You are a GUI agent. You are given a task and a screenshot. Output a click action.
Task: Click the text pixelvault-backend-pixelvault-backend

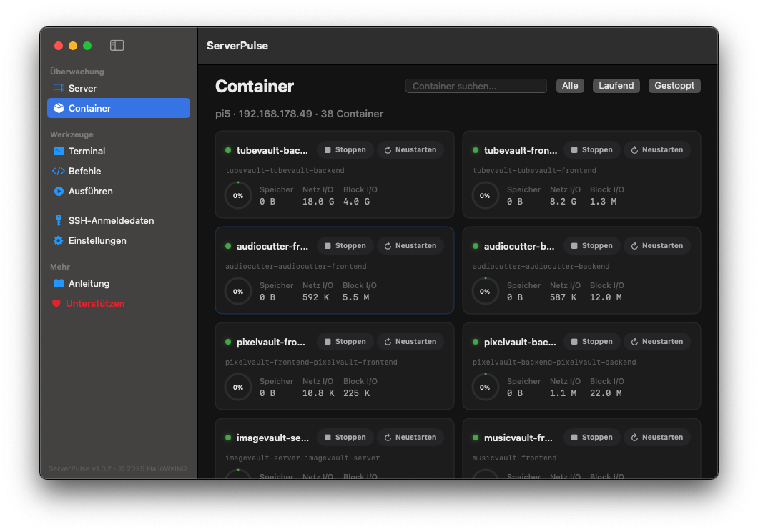(x=554, y=362)
